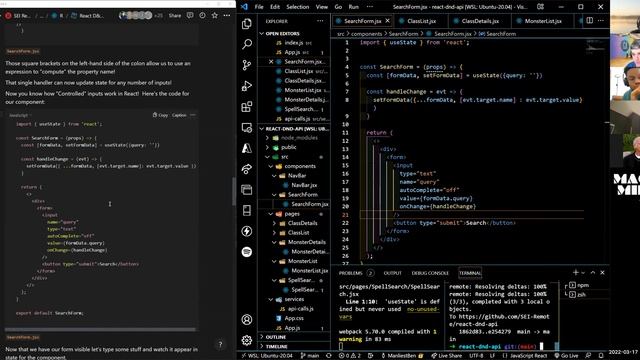Screen dimensions: 640x360
Task: Open the launch profile dropdown beside new terminal
Action: point(583,273)
